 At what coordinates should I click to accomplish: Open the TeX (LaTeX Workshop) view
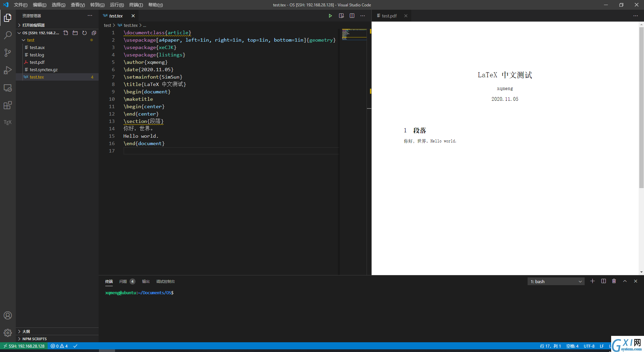(x=8, y=123)
